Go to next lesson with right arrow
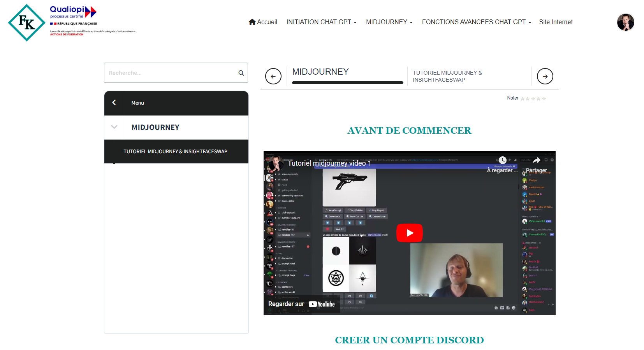This screenshot has height=350, width=644. 545,76
